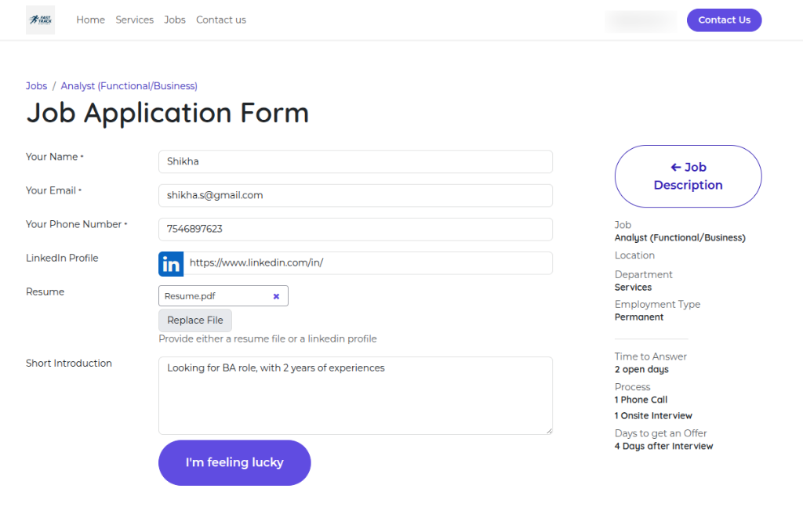The image size is (803, 532).
Task: Select the Your Phone Number field
Action: [355, 230]
